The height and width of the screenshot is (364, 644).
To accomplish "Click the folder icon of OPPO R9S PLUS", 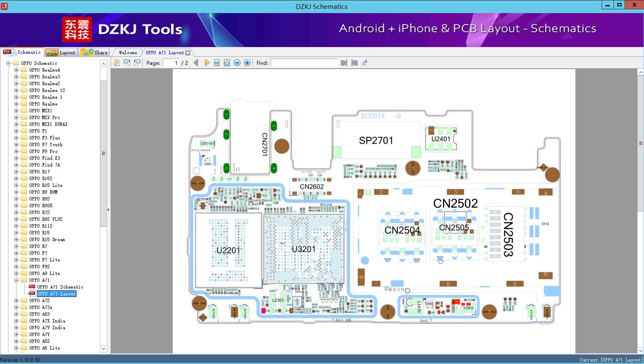I will 24,219.
